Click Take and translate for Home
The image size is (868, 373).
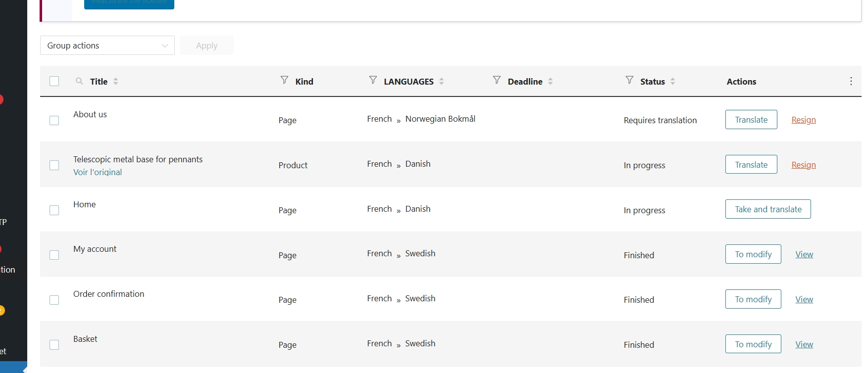[x=767, y=209]
